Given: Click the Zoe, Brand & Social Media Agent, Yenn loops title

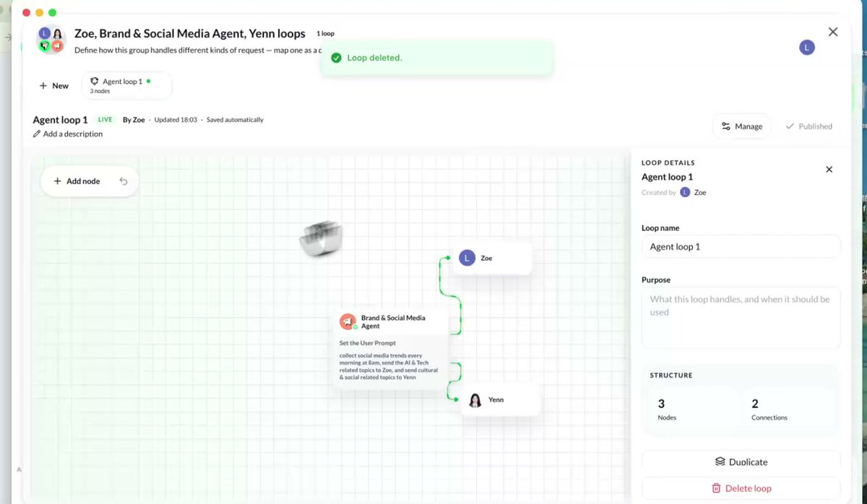Looking at the screenshot, I should click(190, 33).
